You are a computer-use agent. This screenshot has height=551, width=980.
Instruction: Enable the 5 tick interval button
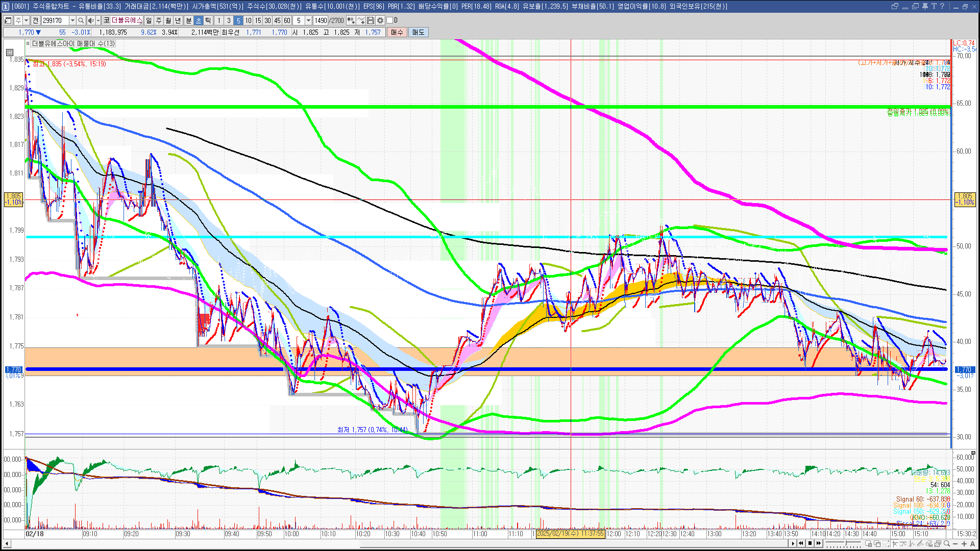coord(238,20)
